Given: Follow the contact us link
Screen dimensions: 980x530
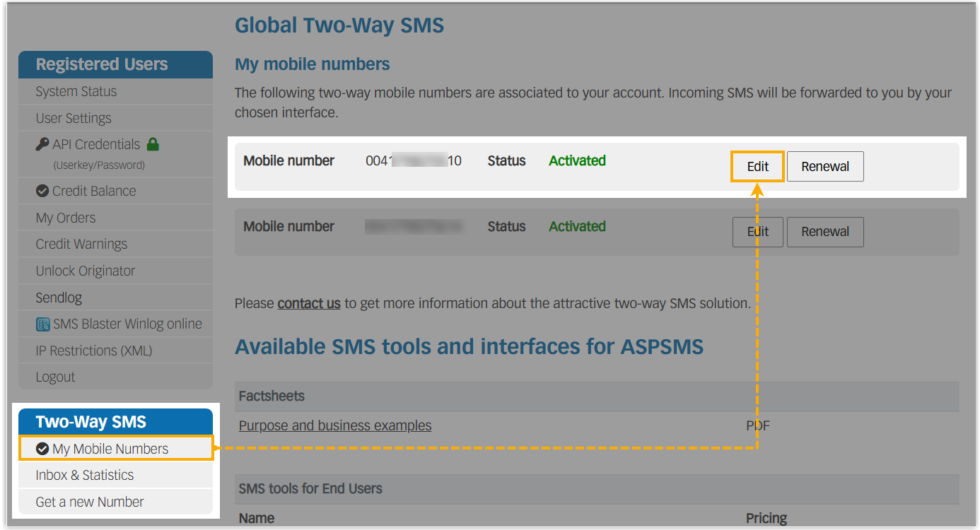Looking at the screenshot, I should [309, 303].
